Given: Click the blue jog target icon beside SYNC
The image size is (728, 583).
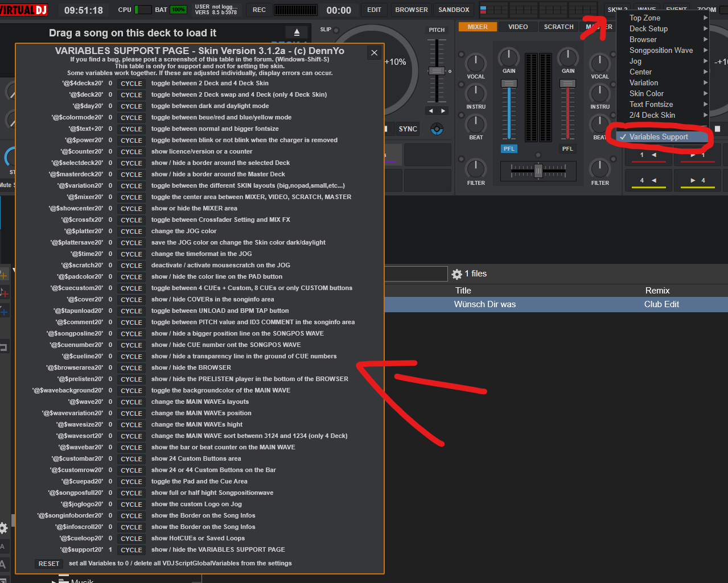Looking at the screenshot, I should pyautogui.click(x=437, y=129).
